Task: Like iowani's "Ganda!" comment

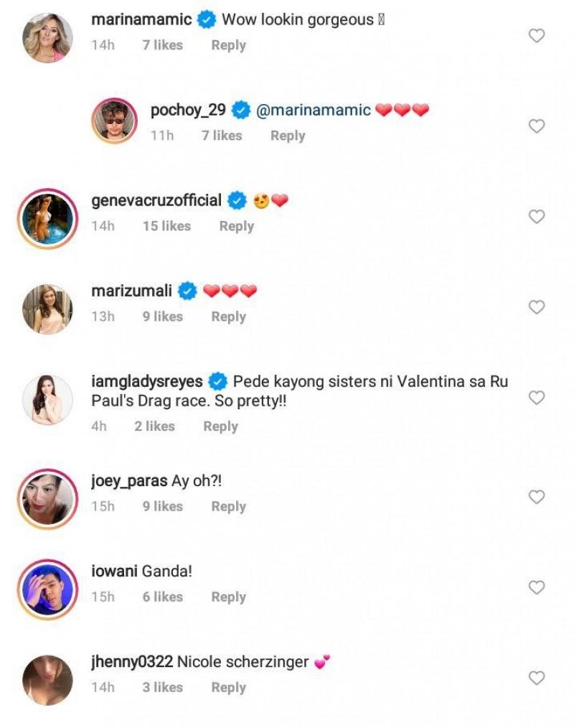Action: [537, 587]
